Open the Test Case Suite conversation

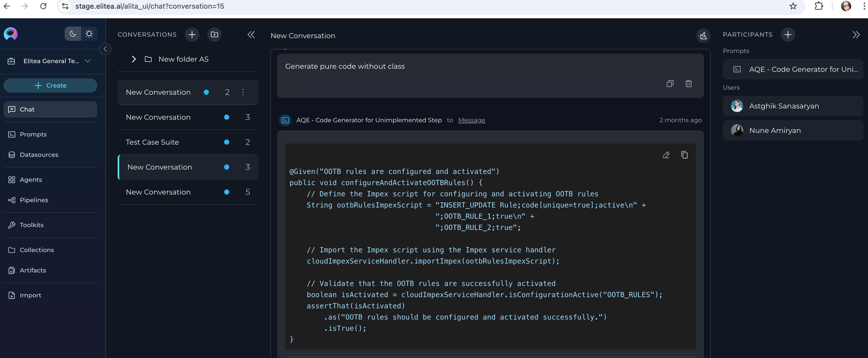coord(188,142)
